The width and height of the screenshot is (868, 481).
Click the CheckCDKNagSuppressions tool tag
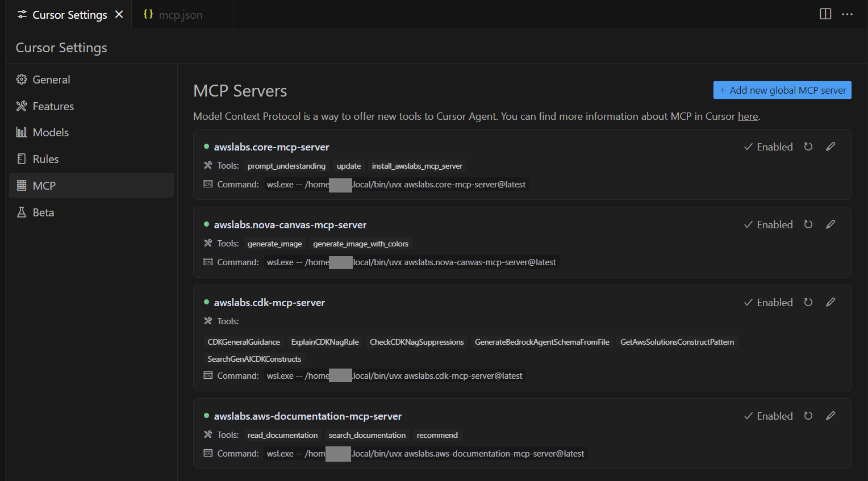417,342
